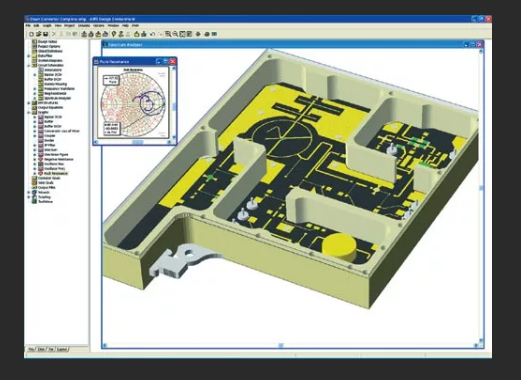Select the Output Files tree item
Viewport: 521px width, 380px height.
tap(47, 187)
